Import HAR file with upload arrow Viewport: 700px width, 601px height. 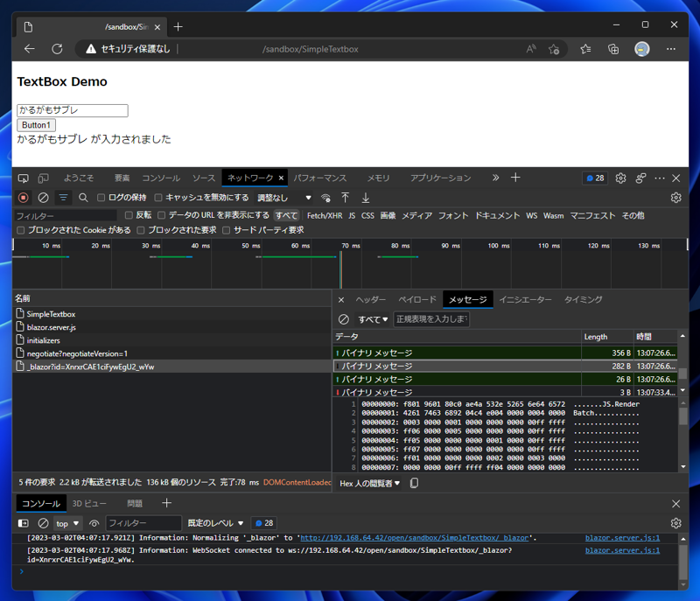[x=345, y=198]
